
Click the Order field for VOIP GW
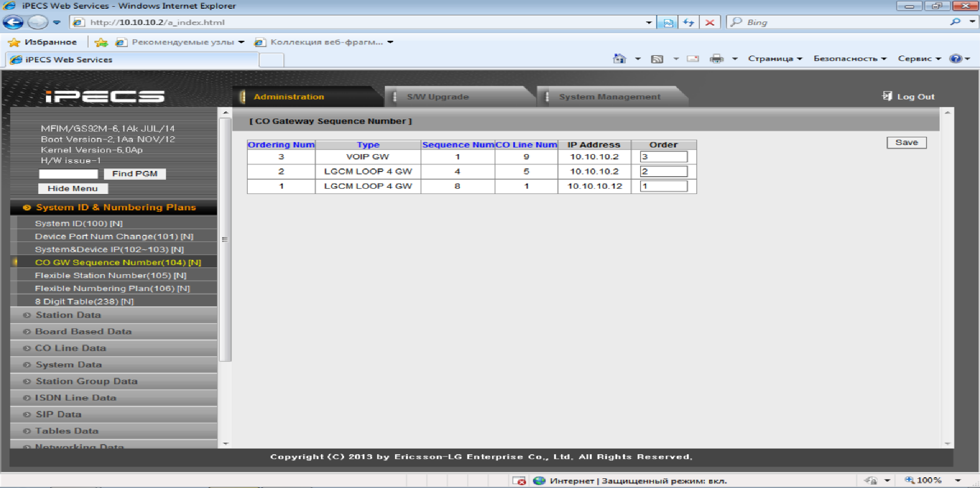663,157
